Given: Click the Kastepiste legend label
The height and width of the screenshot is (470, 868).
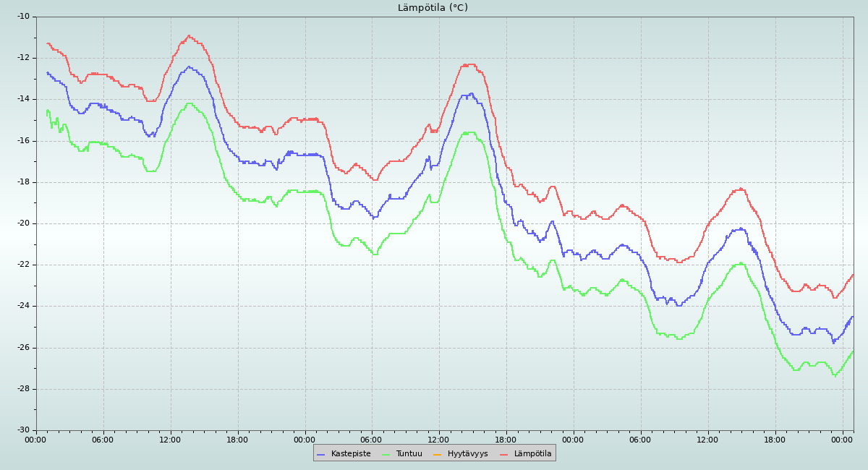Looking at the screenshot, I should [x=351, y=453].
